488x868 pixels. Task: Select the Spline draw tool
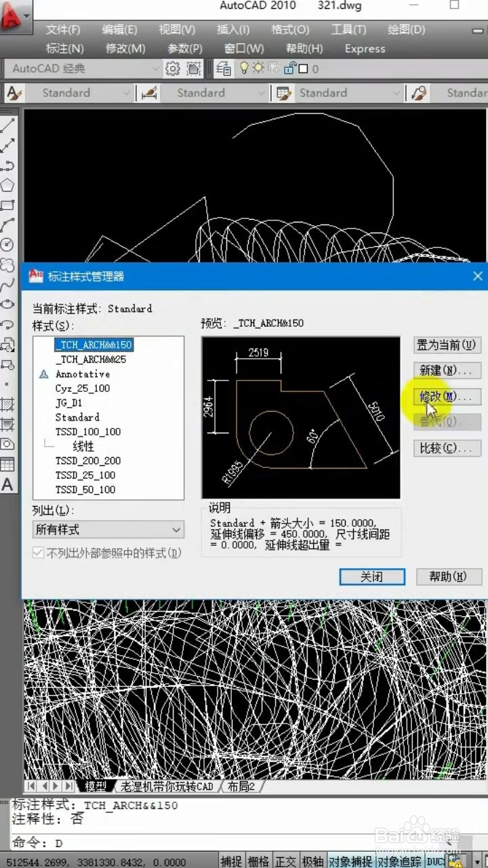click(7, 284)
